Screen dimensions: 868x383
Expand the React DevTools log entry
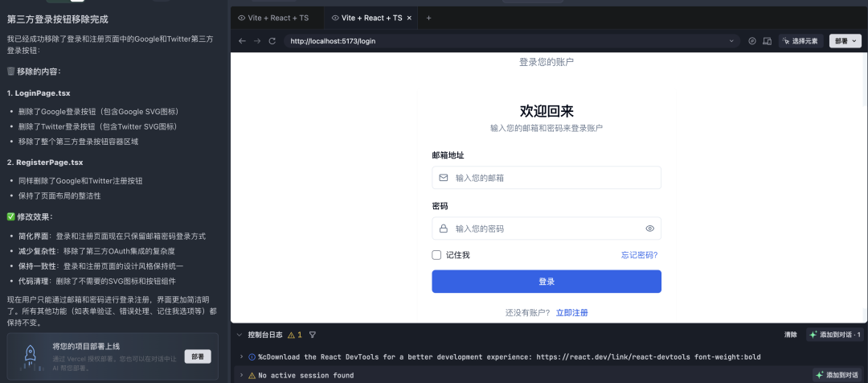tap(241, 357)
